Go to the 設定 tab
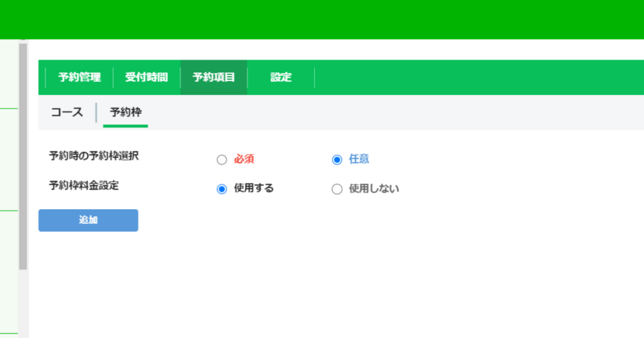 point(281,77)
